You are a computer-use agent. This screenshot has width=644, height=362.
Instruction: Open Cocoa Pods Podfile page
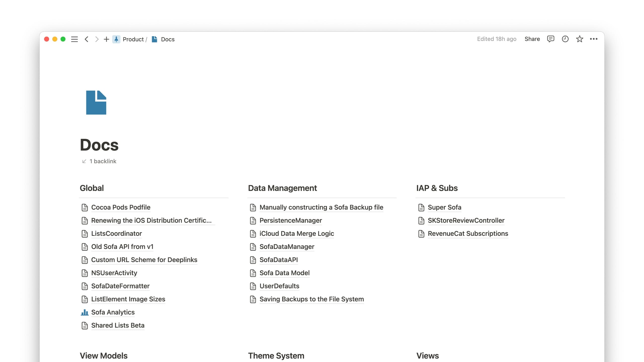121,207
